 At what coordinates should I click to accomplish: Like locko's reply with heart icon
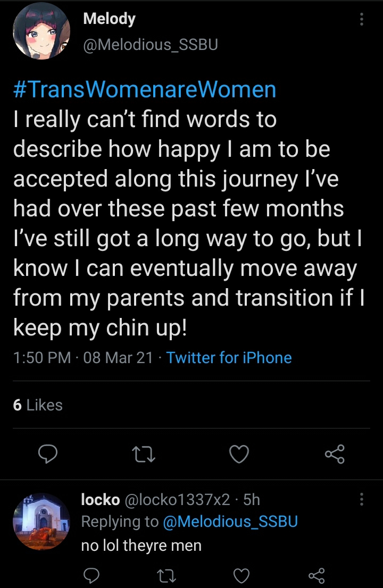tap(241, 576)
